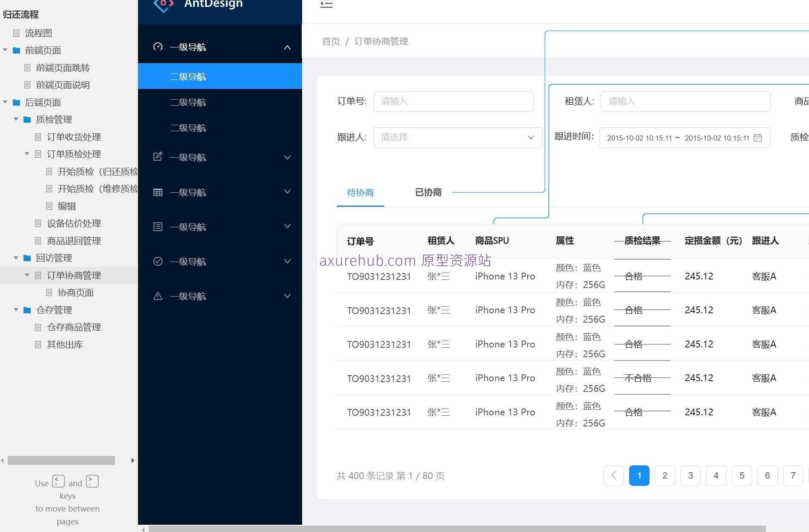Open 协商页面 in the left tree
The width and height of the screenshot is (809, 532).
coord(76,292)
